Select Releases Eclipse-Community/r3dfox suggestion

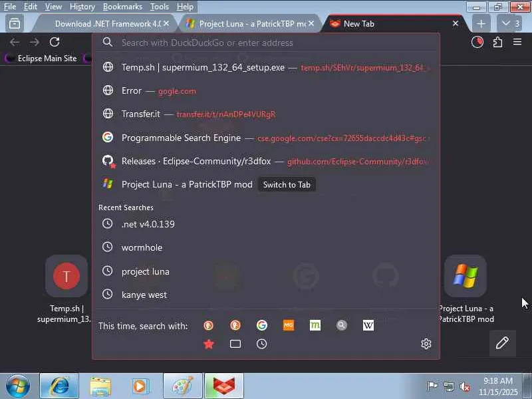tap(266, 161)
